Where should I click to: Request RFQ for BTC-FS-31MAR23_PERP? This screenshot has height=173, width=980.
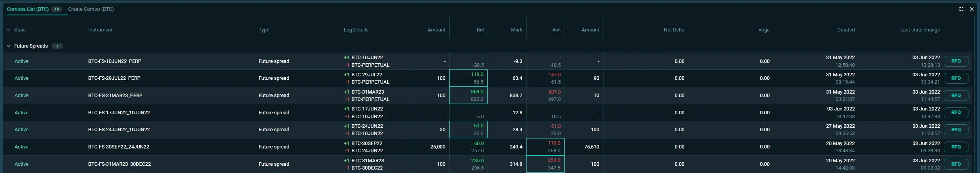(956, 96)
